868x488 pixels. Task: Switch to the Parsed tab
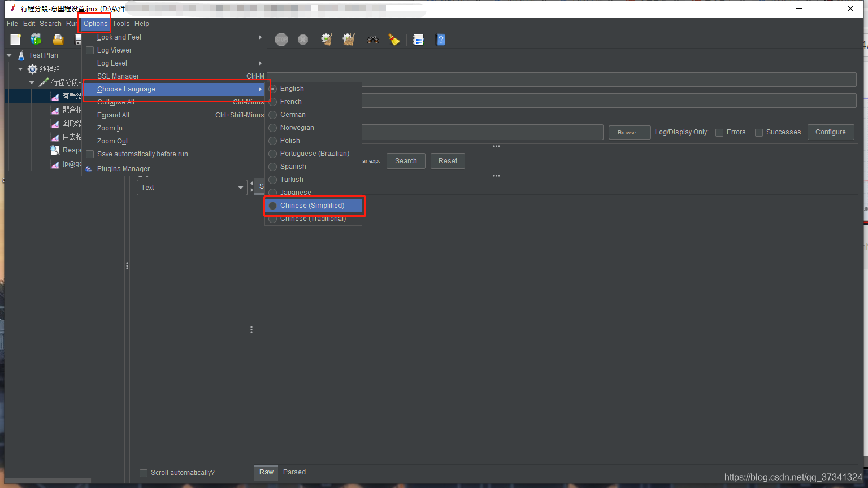(294, 472)
